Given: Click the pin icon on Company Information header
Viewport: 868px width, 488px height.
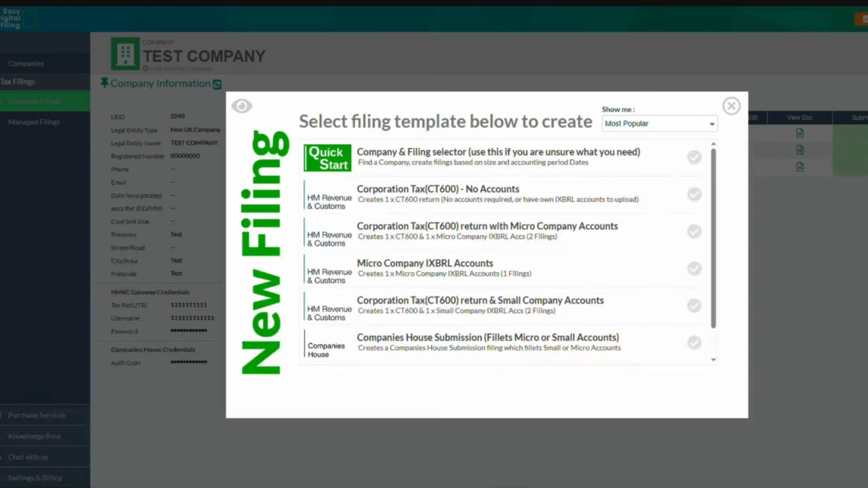Looking at the screenshot, I should 104,83.
